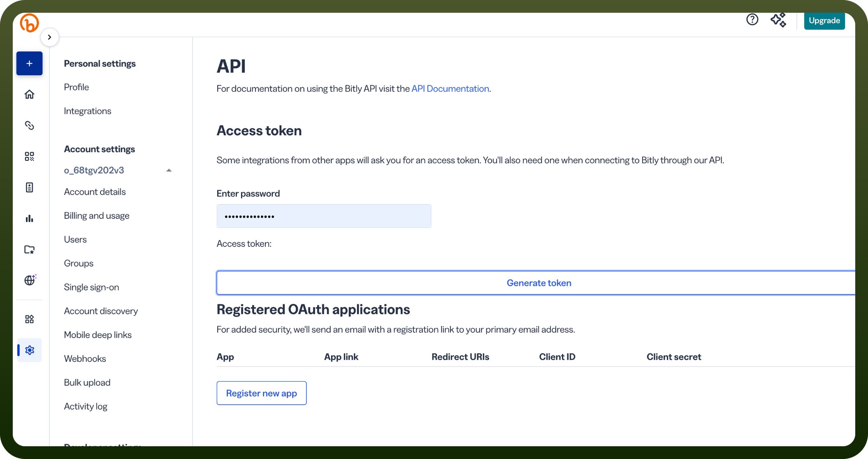The height and width of the screenshot is (459, 868).
Task: Open the Profile settings page
Action: (77, 87)
